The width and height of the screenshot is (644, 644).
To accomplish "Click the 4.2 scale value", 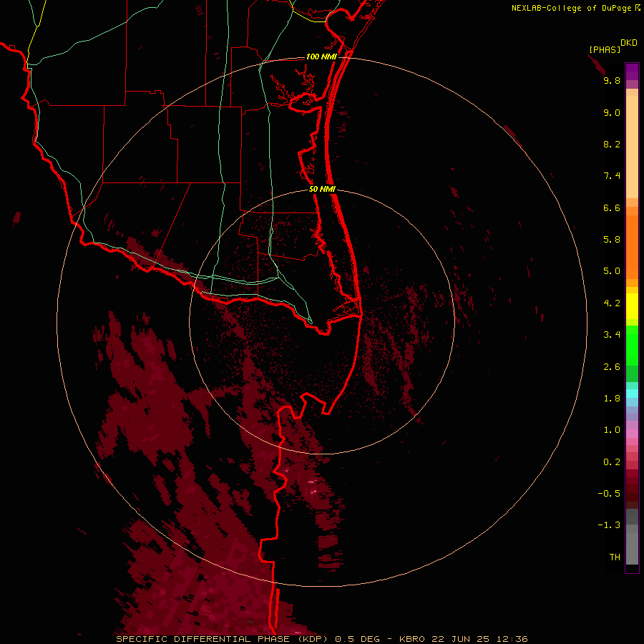I will [612, 303].
